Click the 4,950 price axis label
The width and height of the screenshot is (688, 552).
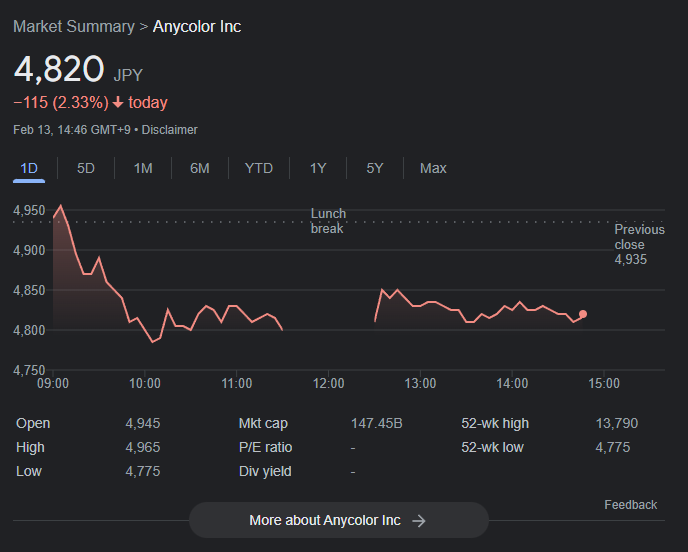29,211
